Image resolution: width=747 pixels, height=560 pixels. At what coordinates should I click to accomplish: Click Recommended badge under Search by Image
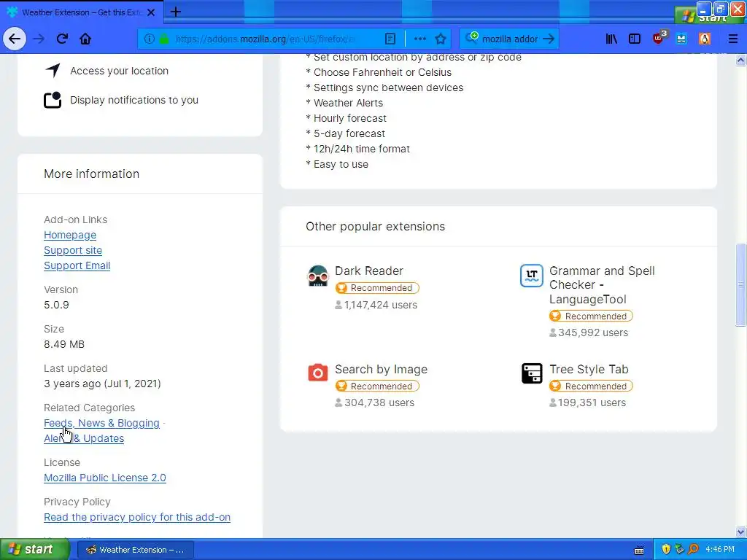click(377, 386)
